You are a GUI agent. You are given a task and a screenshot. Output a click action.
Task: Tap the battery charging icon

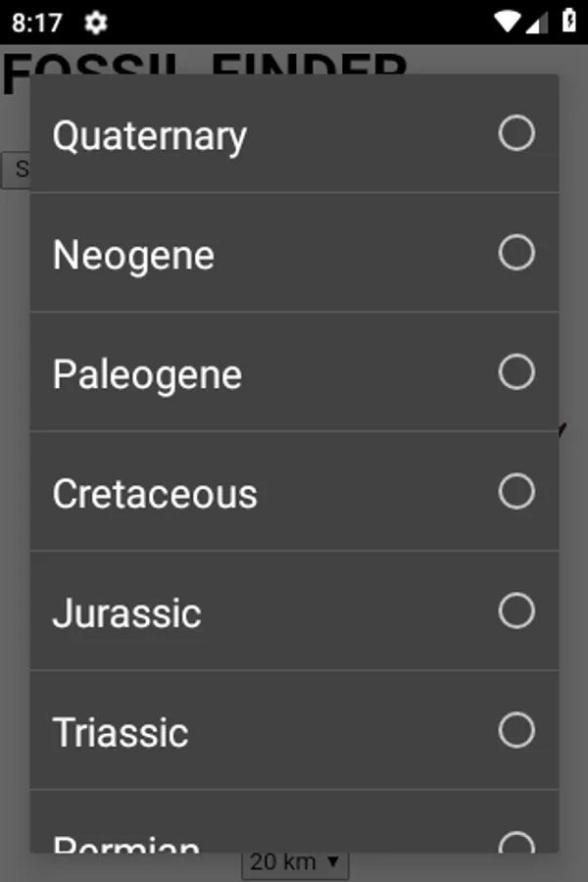(x=568, y=22)
